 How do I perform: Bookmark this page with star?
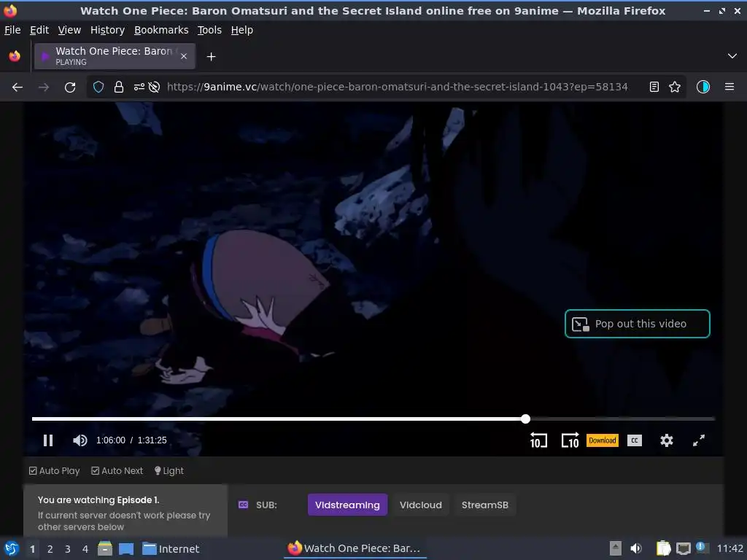pyautogui.click(x=675, y=87)
